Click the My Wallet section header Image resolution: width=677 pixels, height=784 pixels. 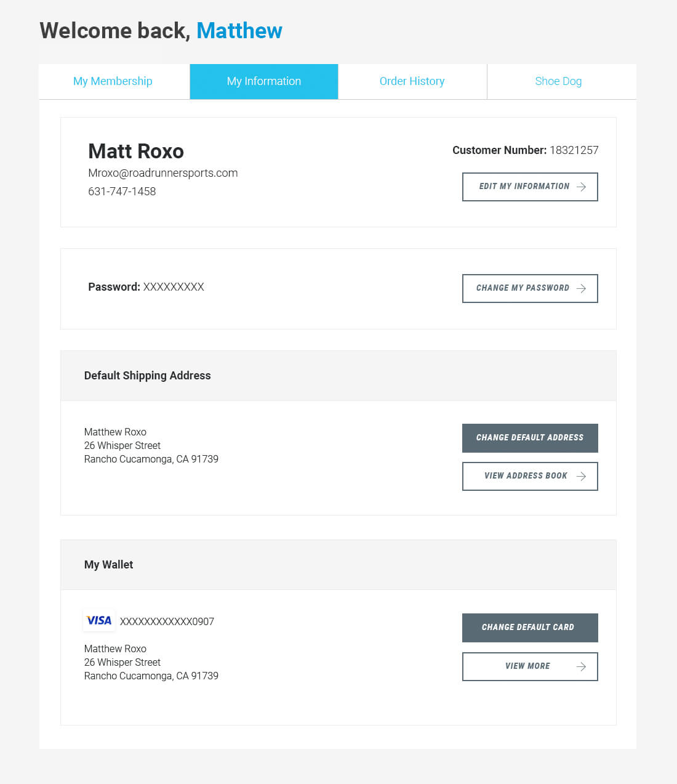tap(109, 565)
